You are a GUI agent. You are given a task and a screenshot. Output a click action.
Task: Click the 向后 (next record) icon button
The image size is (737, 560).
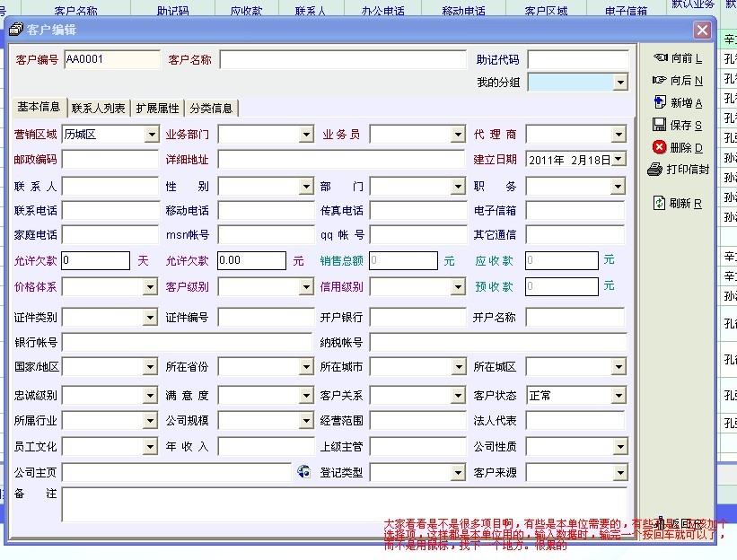[x=660, y=81]
